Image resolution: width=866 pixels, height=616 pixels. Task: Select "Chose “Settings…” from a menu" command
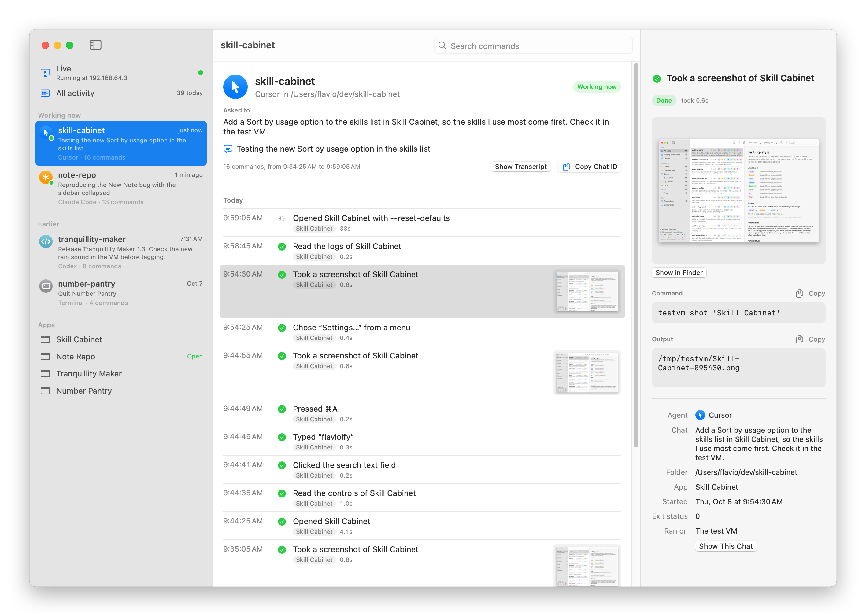(422, 332)
